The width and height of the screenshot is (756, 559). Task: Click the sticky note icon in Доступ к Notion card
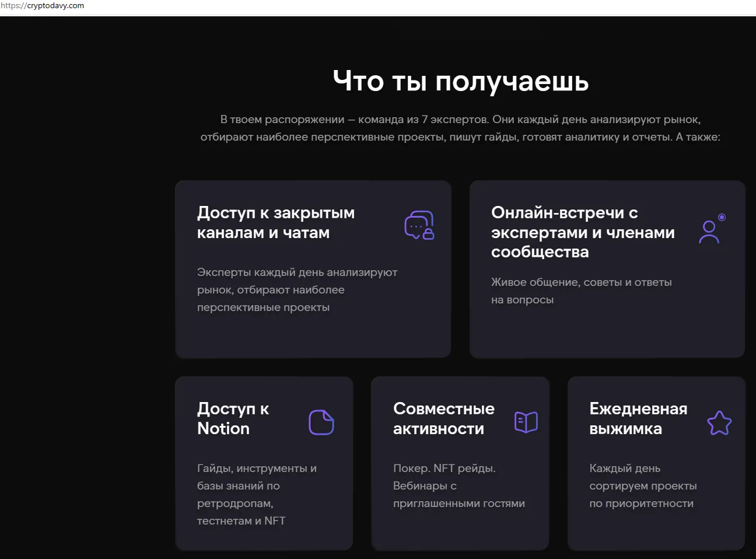[x=321, y=422]
